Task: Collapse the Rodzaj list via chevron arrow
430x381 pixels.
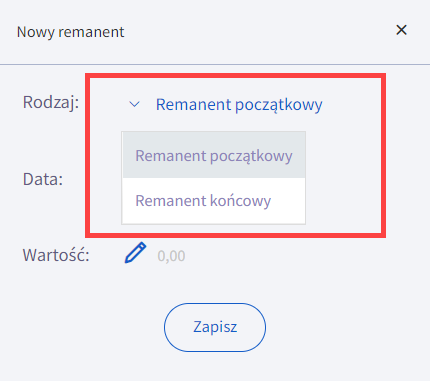Action: pyautogui.click(x=134, y=104)
